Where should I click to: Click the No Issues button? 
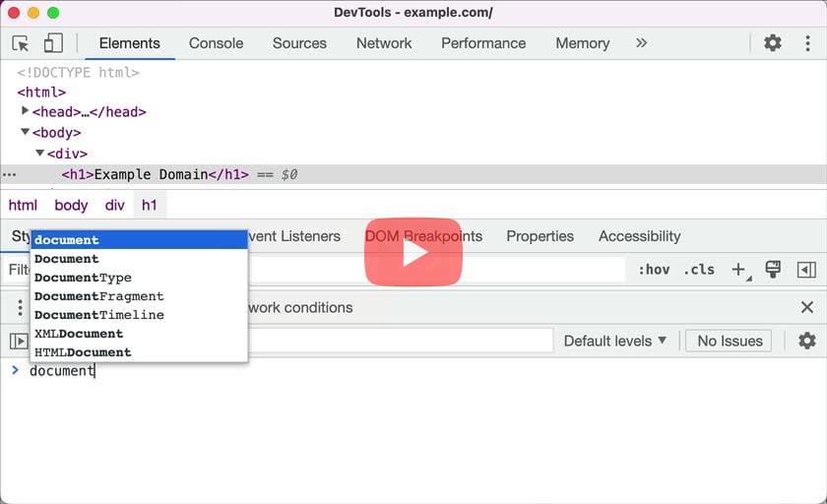730,342
